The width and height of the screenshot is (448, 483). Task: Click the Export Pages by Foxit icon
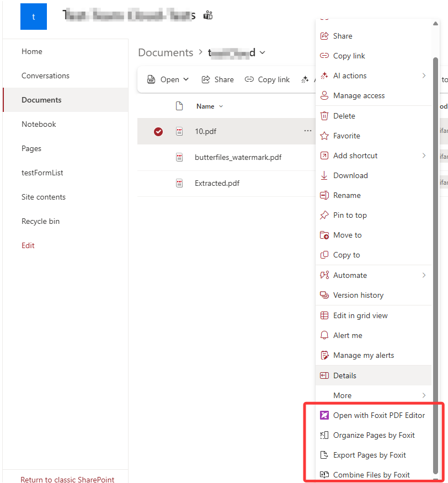click(324, 455)
